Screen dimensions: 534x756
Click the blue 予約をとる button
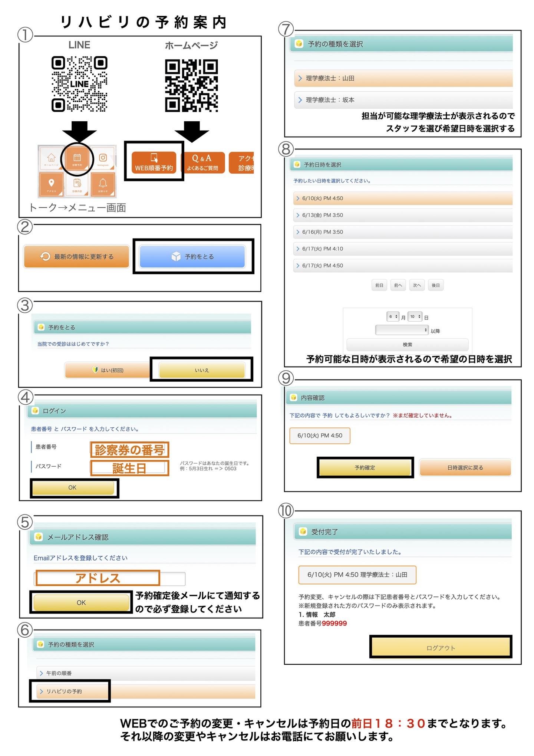click(192, 256)
